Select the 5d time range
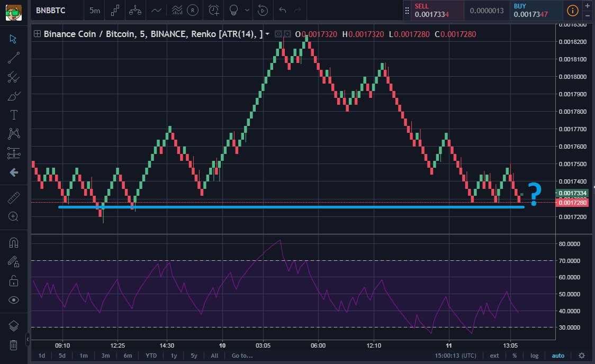 pos(62,356)
